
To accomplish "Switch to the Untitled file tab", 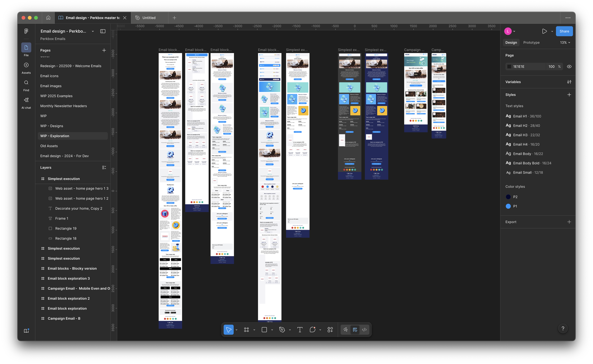I will tap(149, 18).
